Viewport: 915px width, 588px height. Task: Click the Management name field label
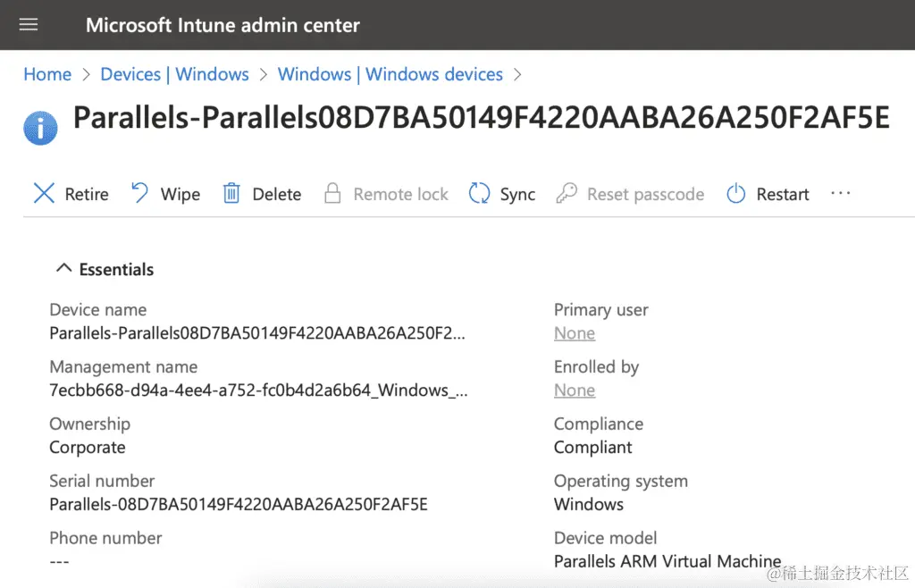123,367
